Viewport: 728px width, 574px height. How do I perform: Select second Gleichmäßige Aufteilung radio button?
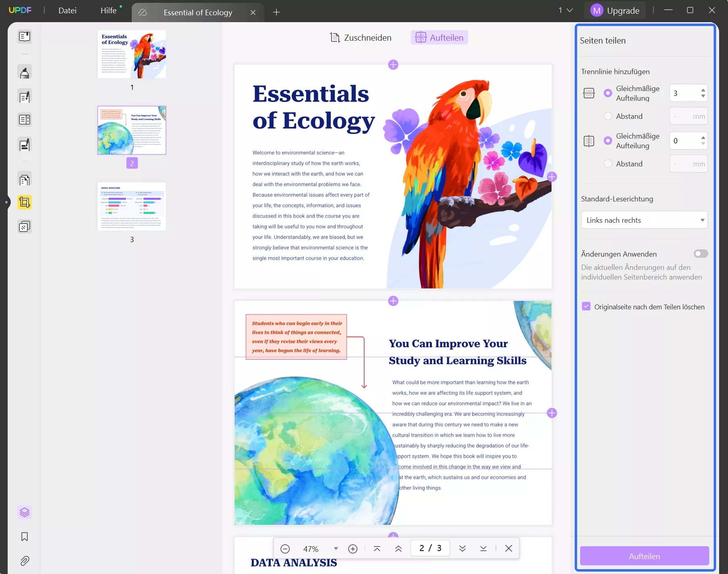click(608, 141)
